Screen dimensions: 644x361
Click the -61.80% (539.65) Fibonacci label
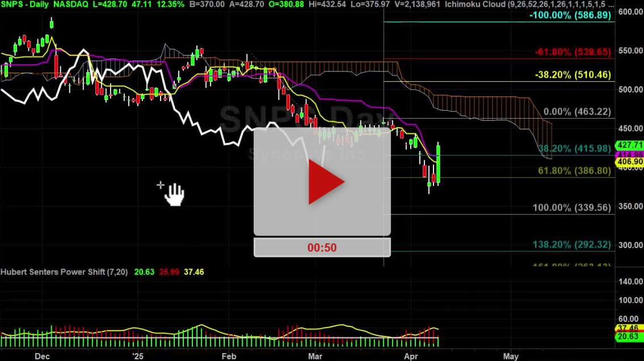pos(573,52)
